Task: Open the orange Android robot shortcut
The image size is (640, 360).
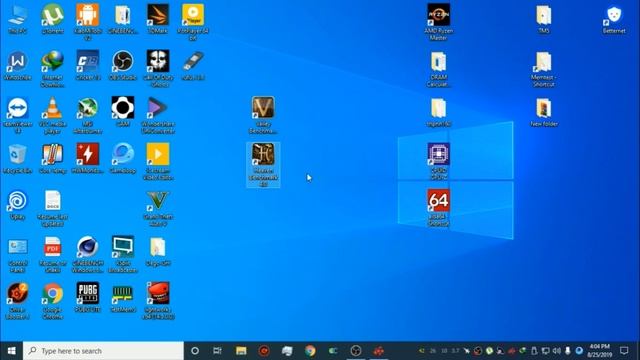Action: point(88,22)
